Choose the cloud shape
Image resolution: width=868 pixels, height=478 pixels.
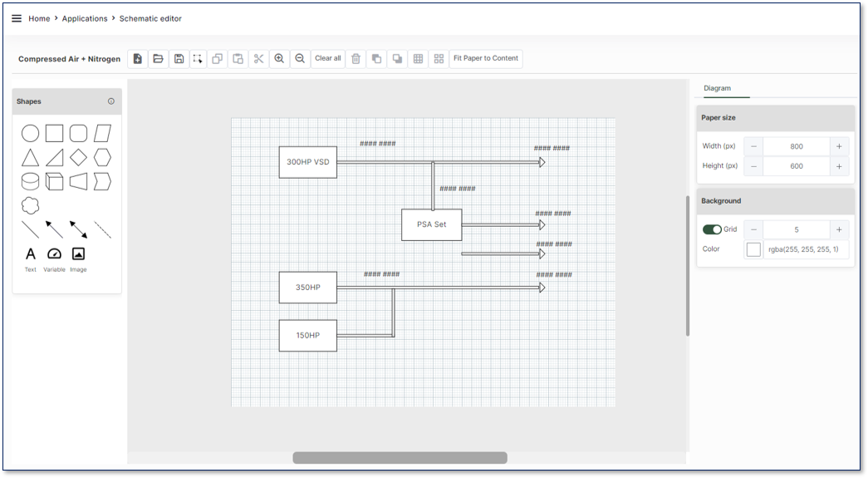(31, 205)
